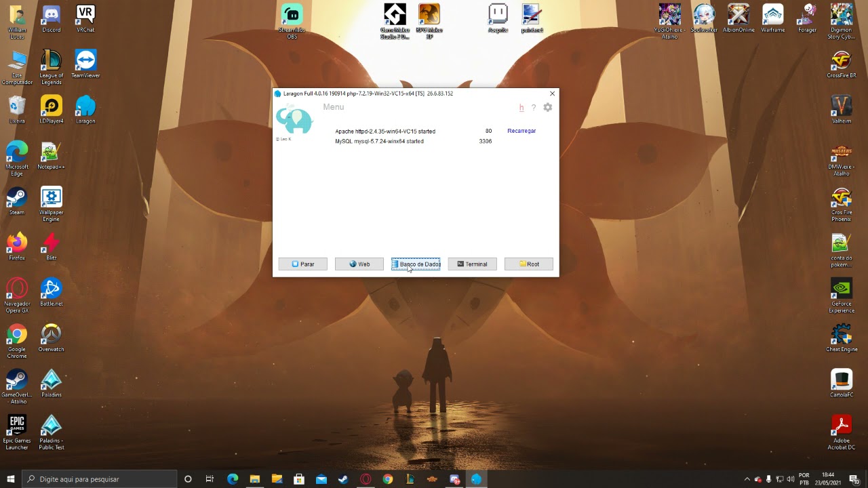
Task: Open Task View on the taskbar
Action: click(x=210, y=479)
